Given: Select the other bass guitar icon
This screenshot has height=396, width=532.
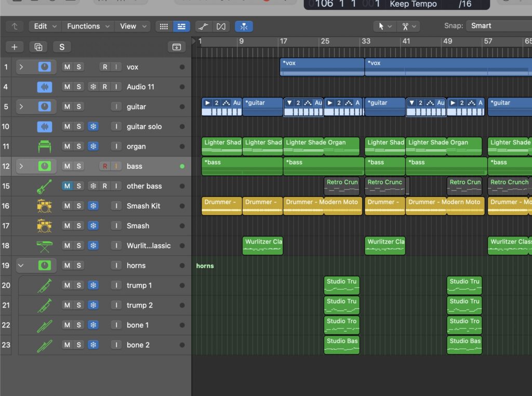Looking at the screenshot, I should pyautogui.click(x=45, y=186).
